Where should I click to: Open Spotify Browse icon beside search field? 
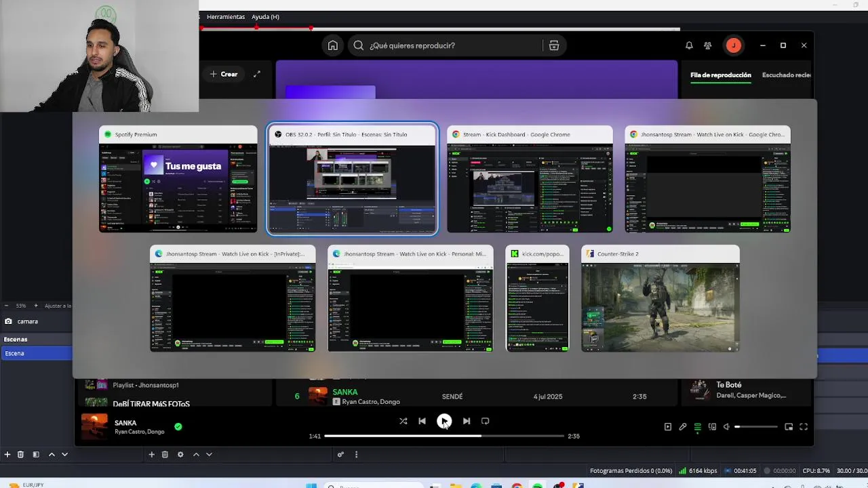coord(554,45)
